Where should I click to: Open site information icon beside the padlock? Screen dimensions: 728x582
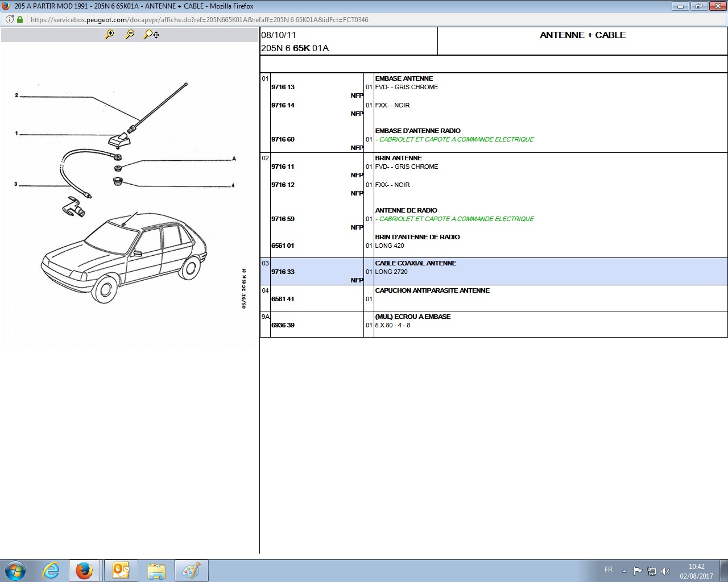point(10,19)
